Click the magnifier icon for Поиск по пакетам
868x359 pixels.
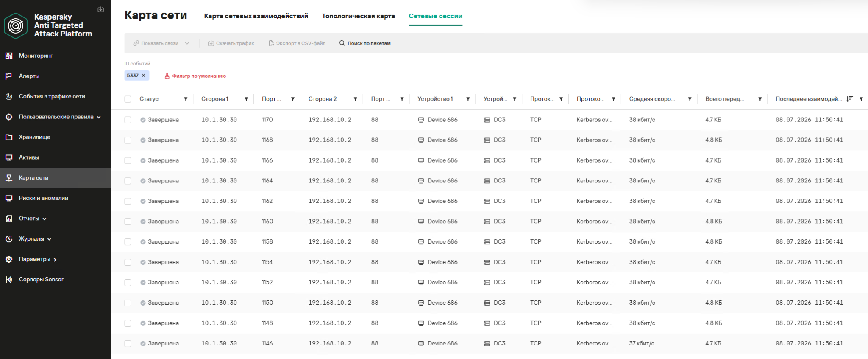342,43
